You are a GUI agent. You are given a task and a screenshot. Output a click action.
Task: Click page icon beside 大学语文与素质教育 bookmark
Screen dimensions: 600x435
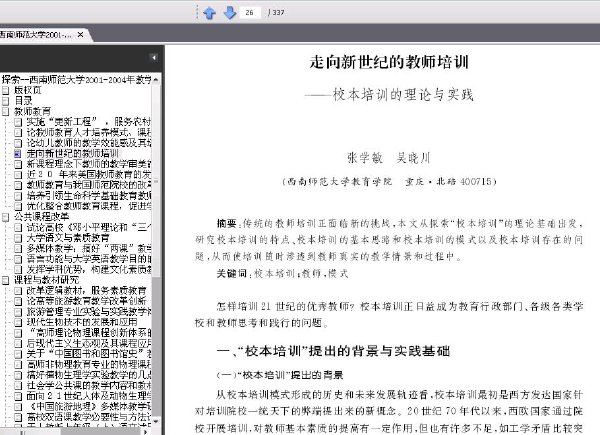(18, 238)
